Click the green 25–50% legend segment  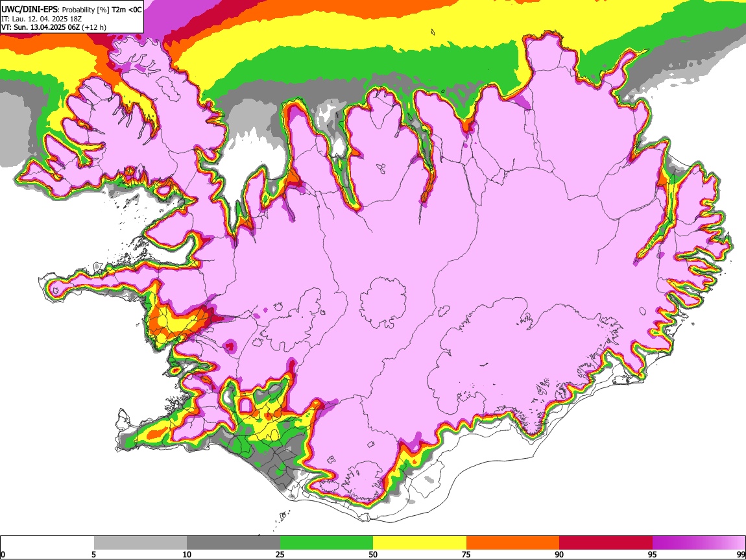click(x=326, y=543)
